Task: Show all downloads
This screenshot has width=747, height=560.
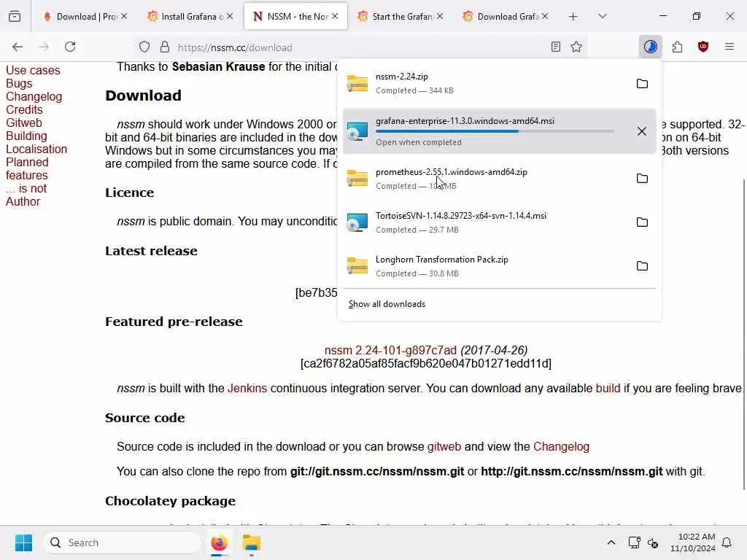Action: tap(387, 304)
